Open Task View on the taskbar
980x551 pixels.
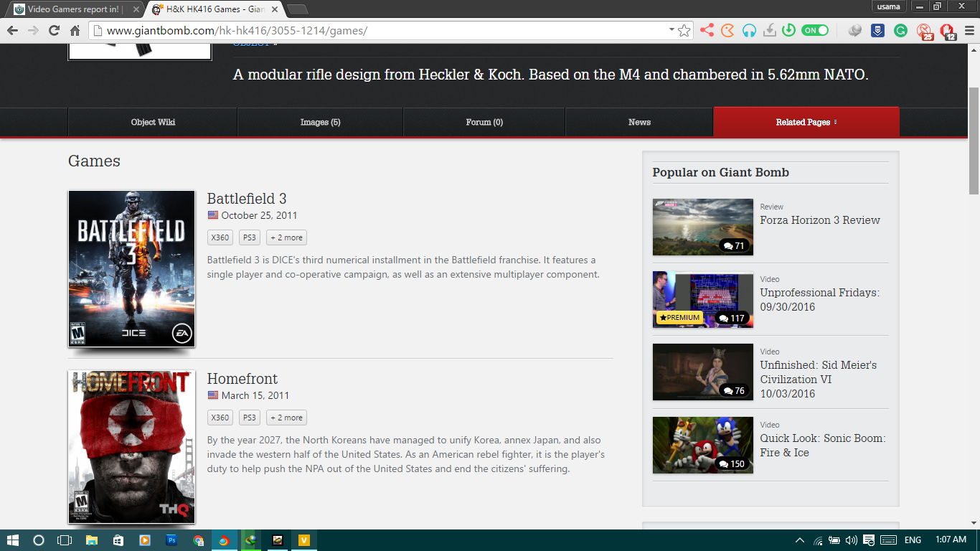(65, 540)
